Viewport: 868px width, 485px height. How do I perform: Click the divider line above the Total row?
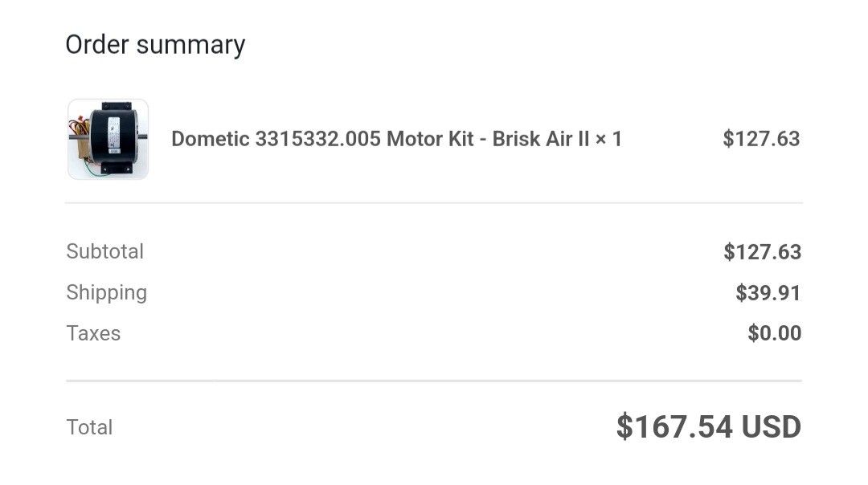click(x=434, y=381)
